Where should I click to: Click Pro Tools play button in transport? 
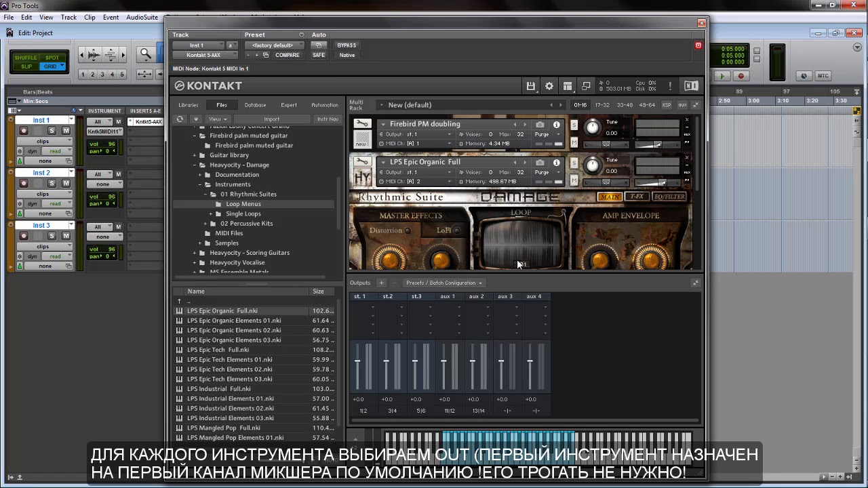point(722,77)
